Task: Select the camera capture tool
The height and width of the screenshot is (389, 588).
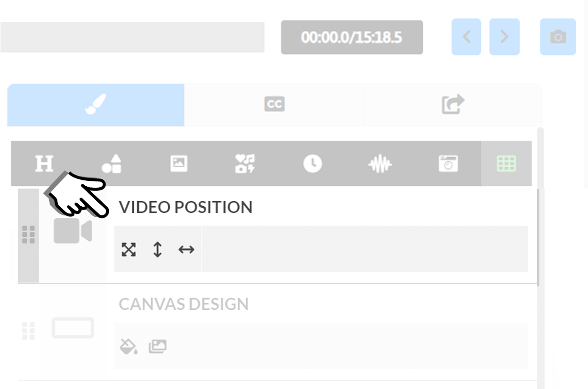Action: tap(447, 164)
